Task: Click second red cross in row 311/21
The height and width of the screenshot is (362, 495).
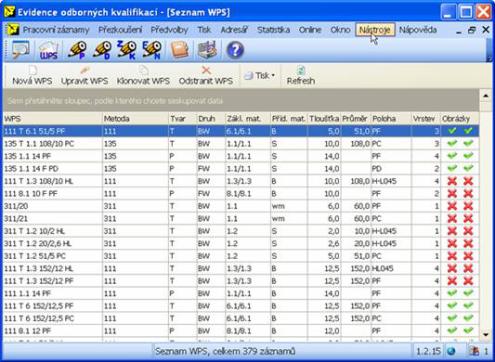Action: click(x=468, y=219)
